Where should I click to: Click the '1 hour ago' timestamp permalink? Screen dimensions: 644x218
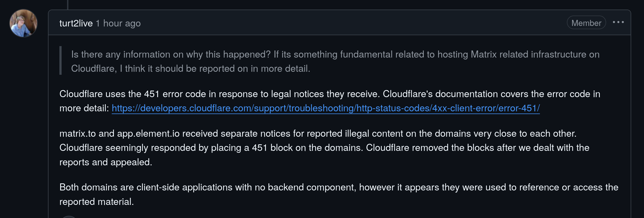point(118,23)
